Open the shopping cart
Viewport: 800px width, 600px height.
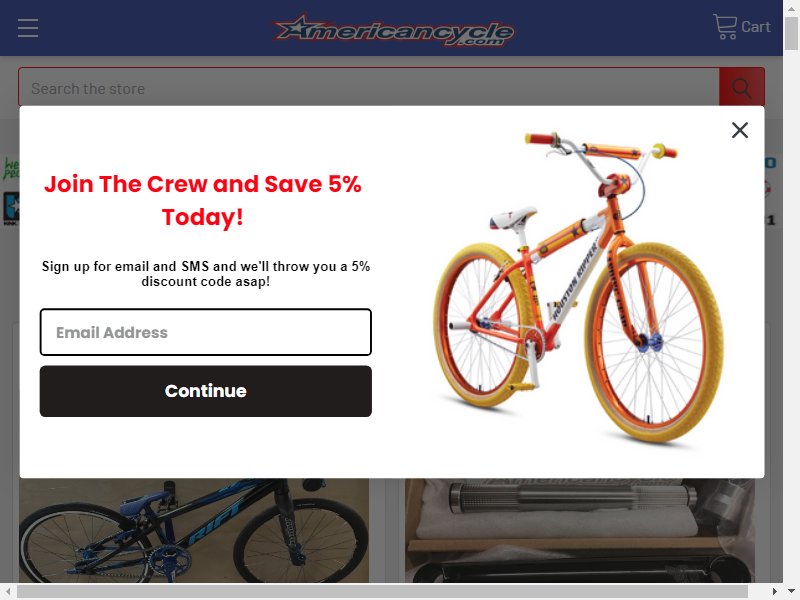pos(741,27)
